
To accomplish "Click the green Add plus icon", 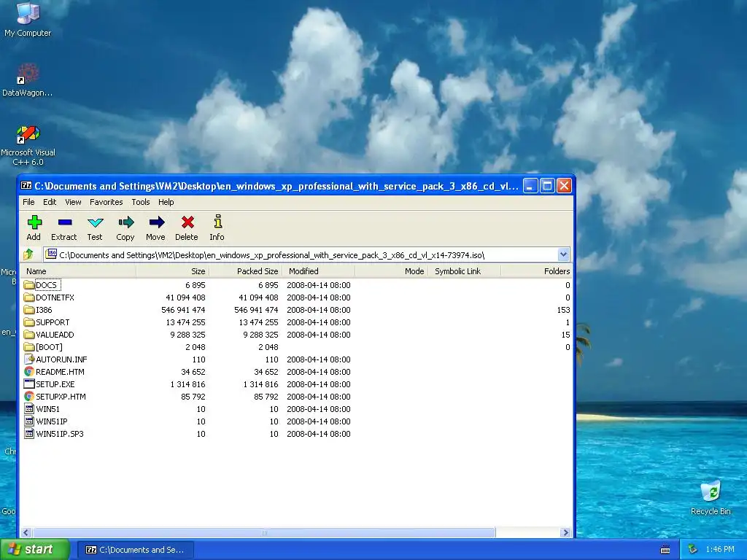I will tap(34, 222).
